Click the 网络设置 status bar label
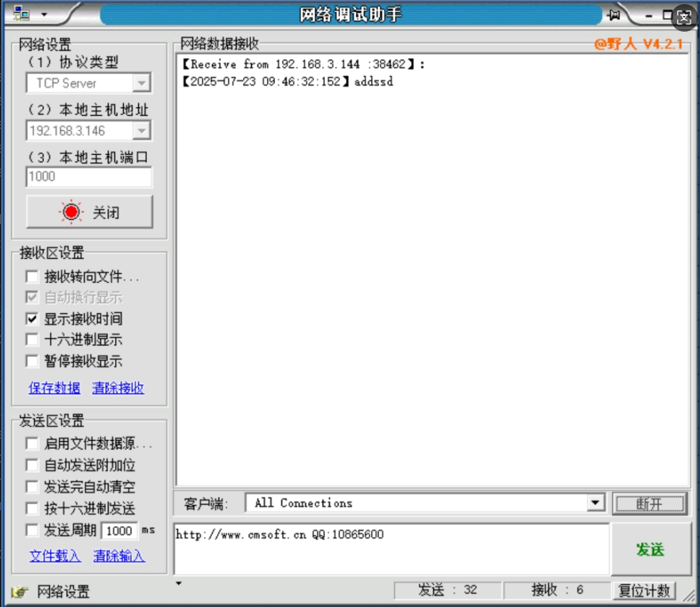 tap(64, 592)
